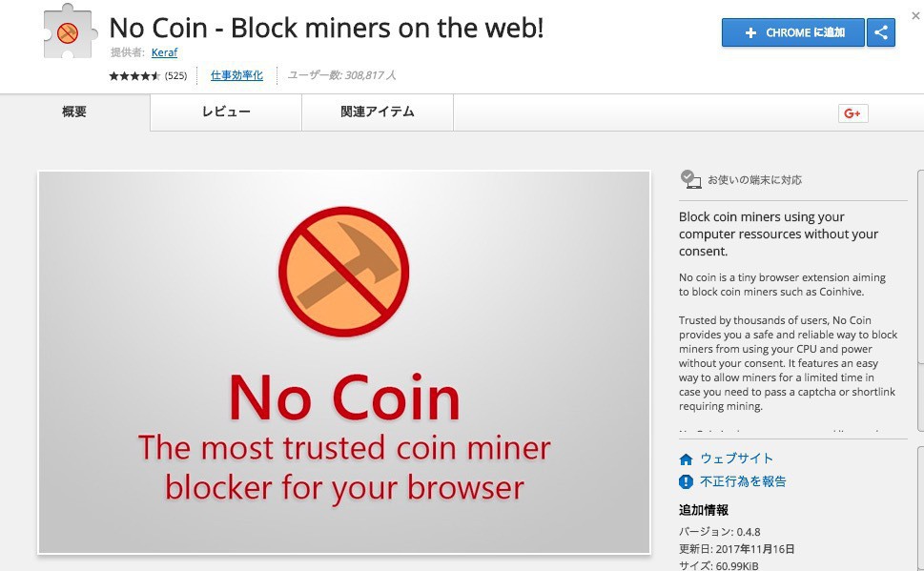Click the plus icon on the CHROME に追加 button
924x571 pixels.
750,33
